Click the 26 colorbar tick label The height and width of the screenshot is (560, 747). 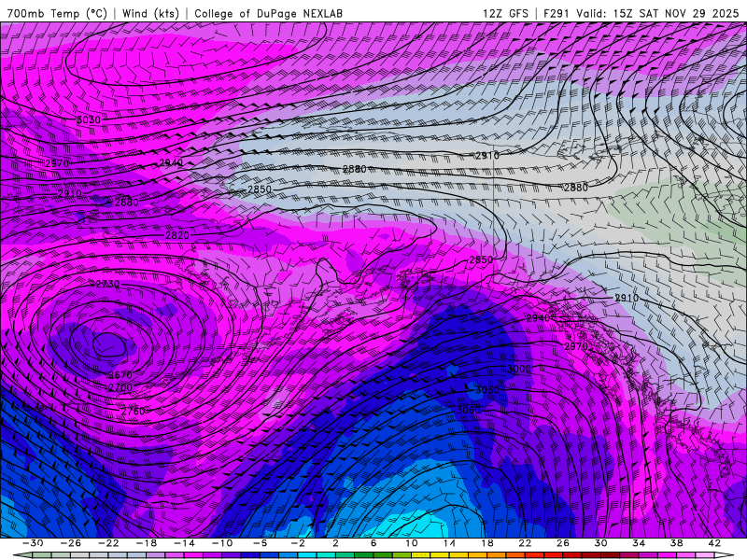[x=563, y=543]
